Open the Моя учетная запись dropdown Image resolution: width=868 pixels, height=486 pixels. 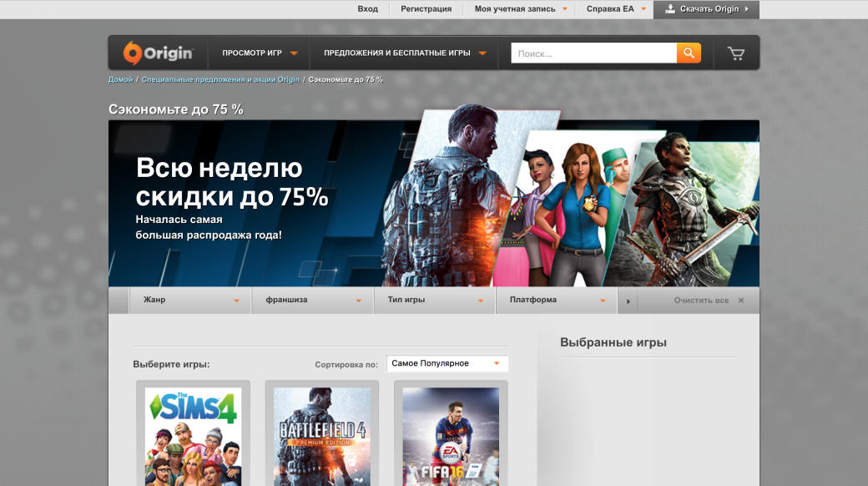click(520, 9)
